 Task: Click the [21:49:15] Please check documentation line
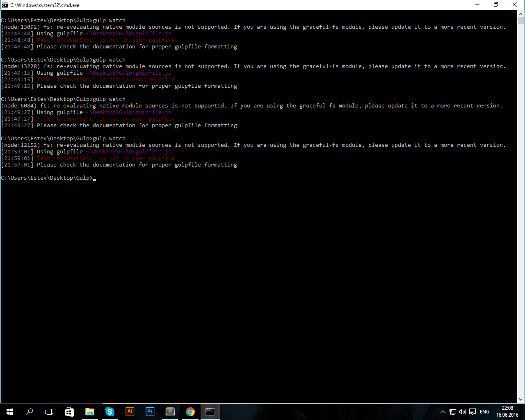point(119,86)
